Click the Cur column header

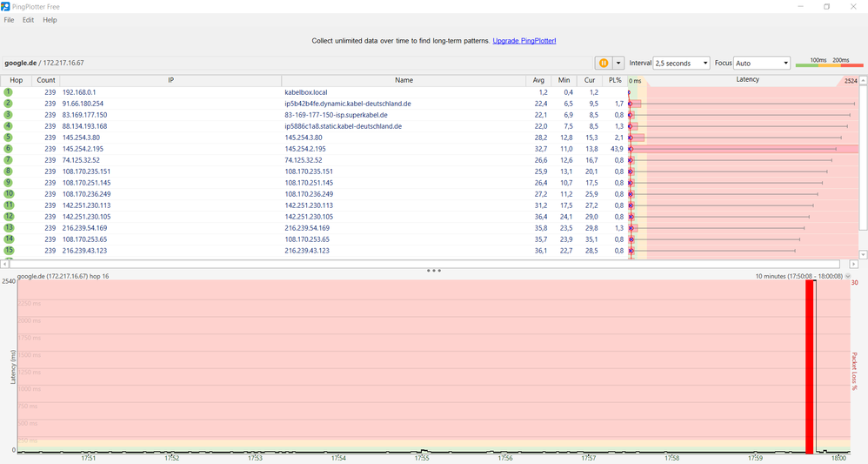(590, 80)
